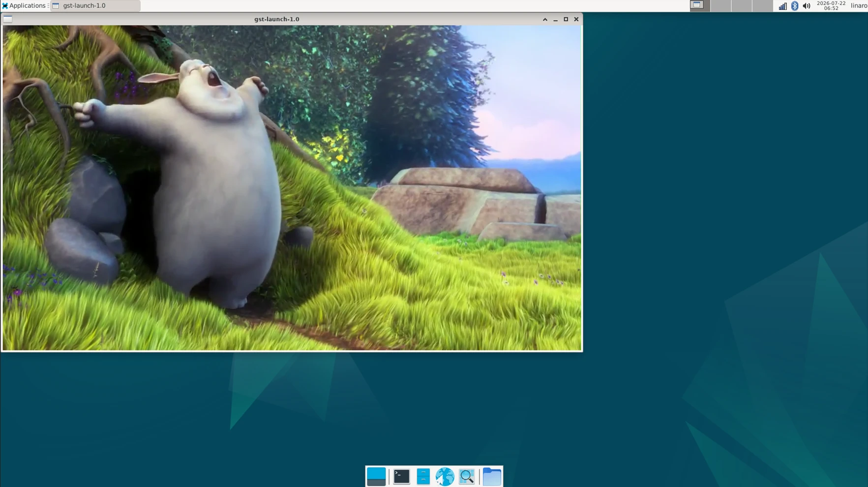
Task: Open the gst-launch-1.0 window menu icon
Action: (x=8, y=19)
